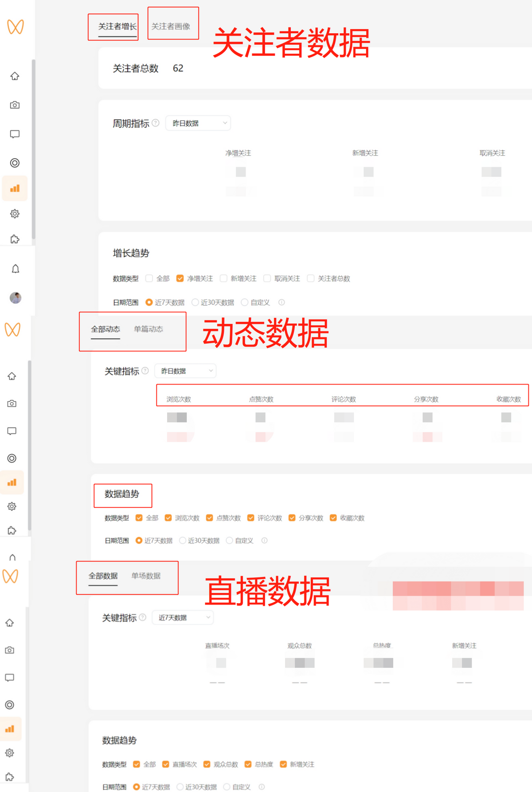The width and height of the screenshot is (532, 792).
Task: Click 观众总数 metric in live 关键指标
Action: coord(300,645)
